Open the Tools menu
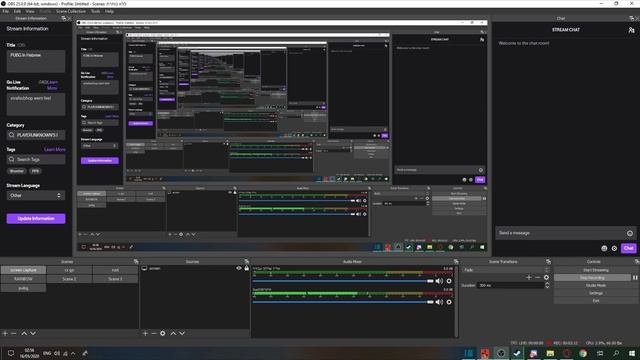The width and height of the screenshot is (640, 360). coord(96,11)
